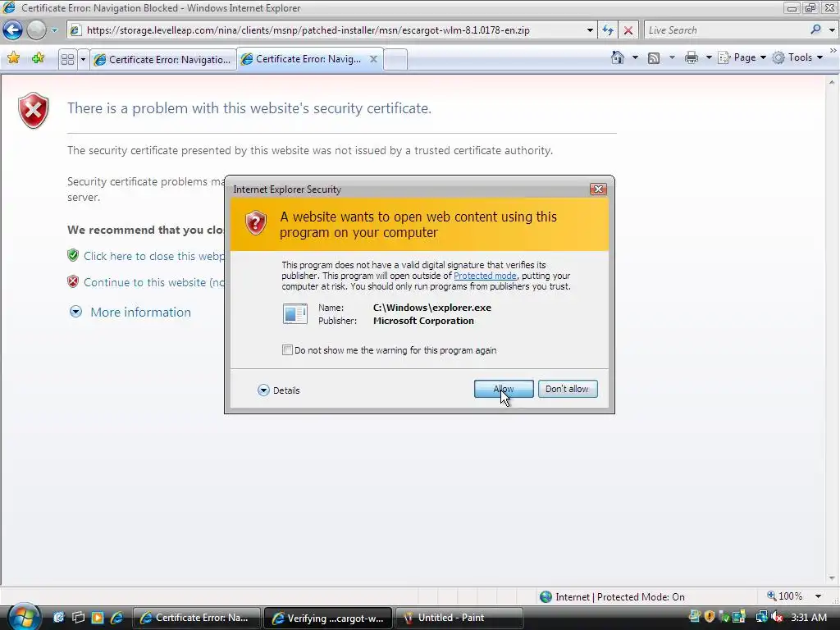Viewport: 840px width, 630px height.
Task: Click the Quick Tabs grid icon
Action: [x=67, y=59]
